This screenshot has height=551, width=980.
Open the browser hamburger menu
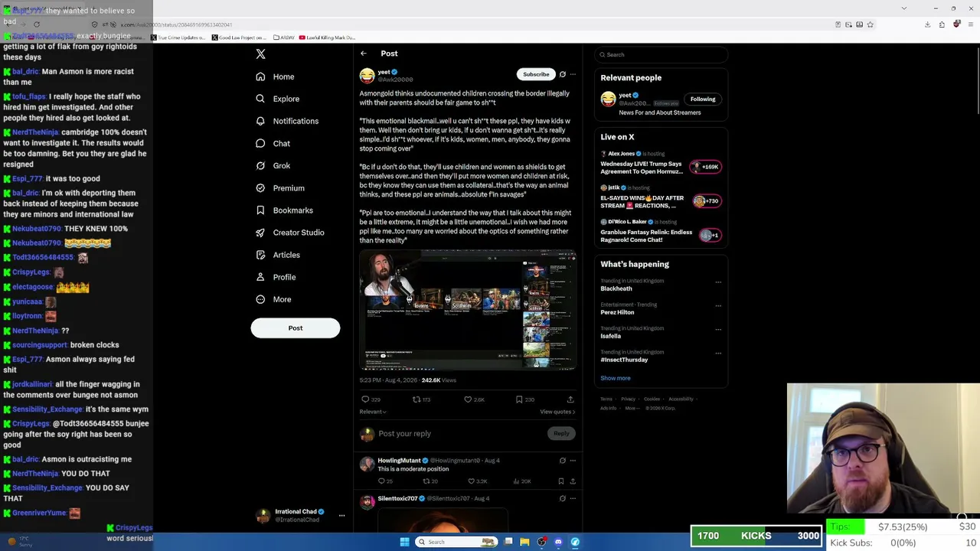pos(970,24)
